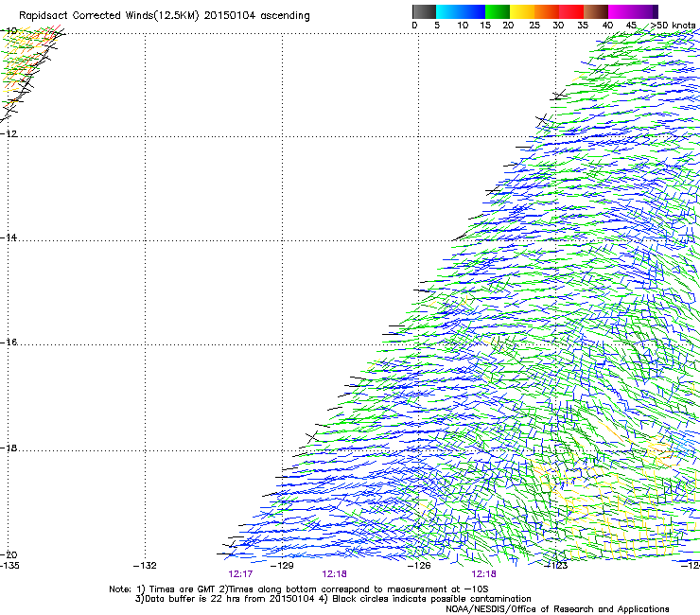Select the red 30-35 knots legend color
The width and height of the screenshot is (700, 615).
(x=571, y=11)
